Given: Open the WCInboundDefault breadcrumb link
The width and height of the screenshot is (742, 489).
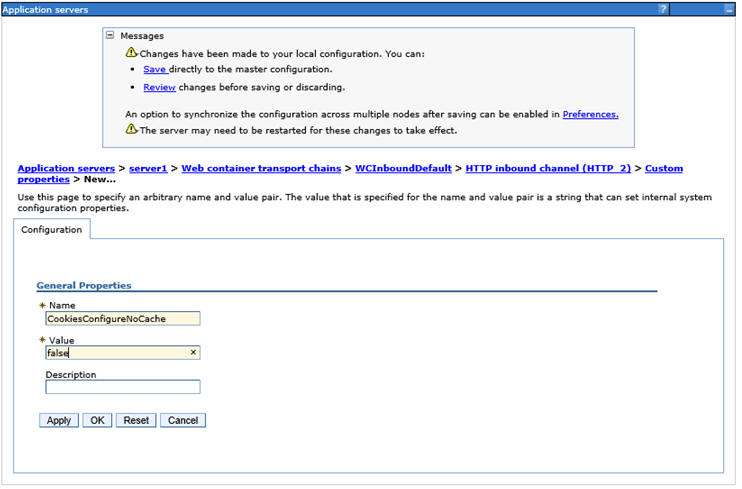Looking at the screenshot, I should pyautogui.click(x=403, y=168).
